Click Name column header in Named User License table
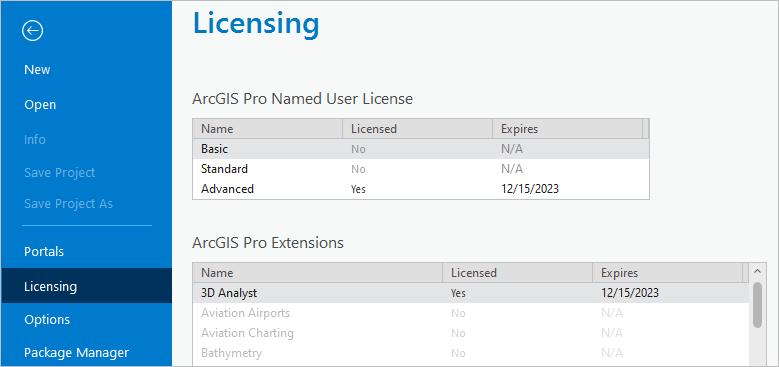 tap(267, 129)
